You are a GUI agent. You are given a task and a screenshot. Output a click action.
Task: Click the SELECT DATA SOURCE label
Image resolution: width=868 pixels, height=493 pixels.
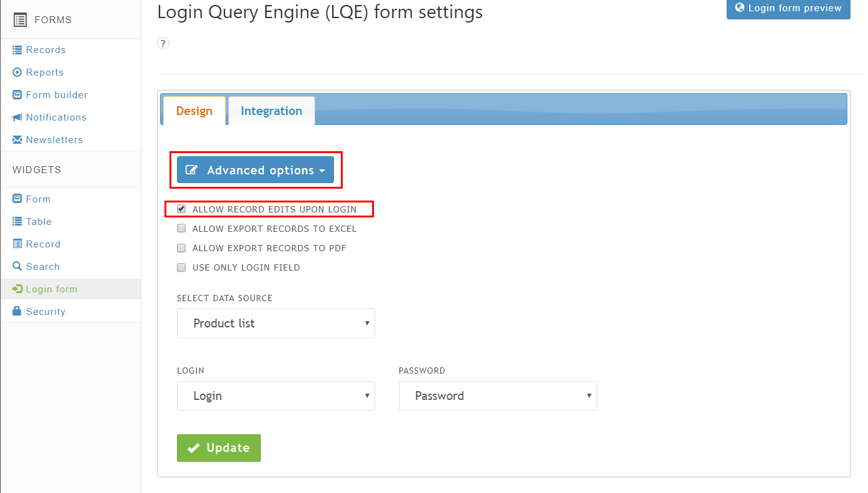[x=225, y=298]
